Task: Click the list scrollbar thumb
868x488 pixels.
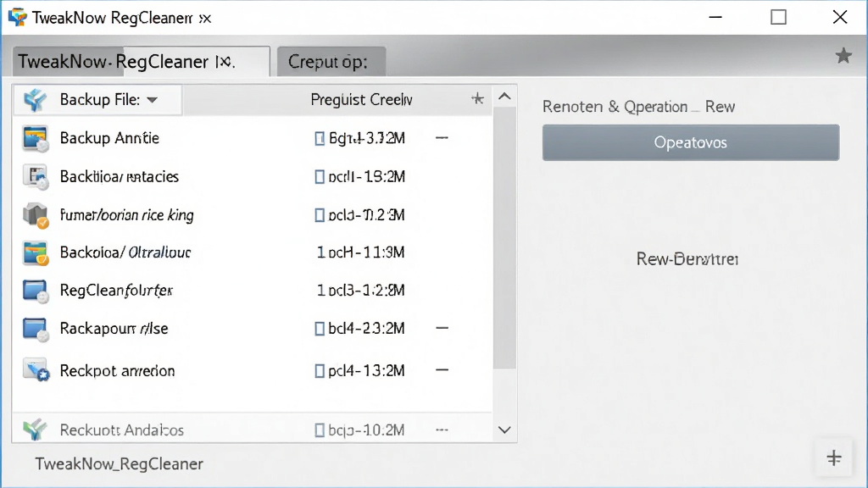Action: tap(504, 238)
